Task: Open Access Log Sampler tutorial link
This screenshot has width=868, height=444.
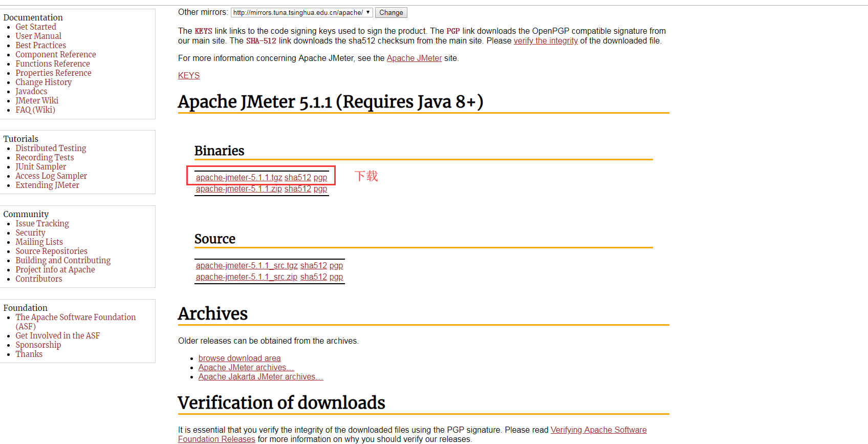Action: [51, 176]
